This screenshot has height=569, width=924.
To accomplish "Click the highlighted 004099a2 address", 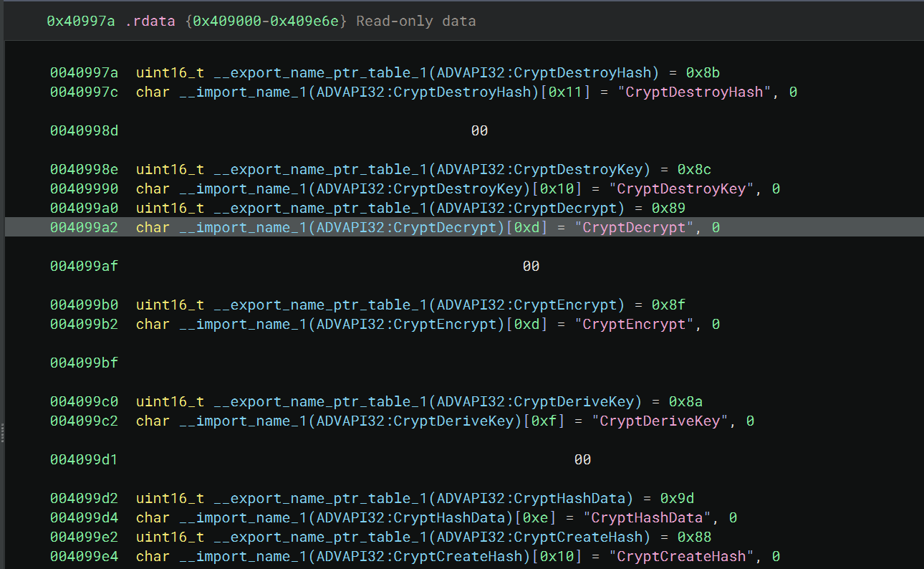I will pyautogui.click(x=84, y=227).
